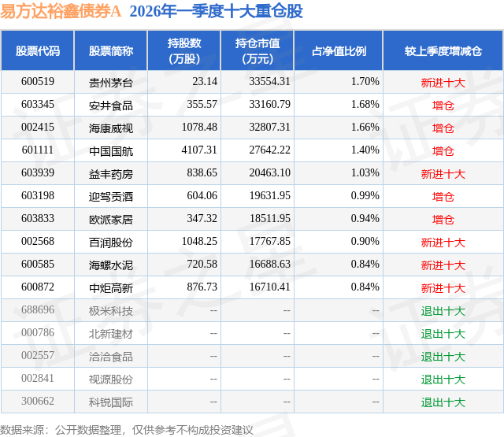Select the 益丰药房 row's 新进十大 label

[443, 174]
